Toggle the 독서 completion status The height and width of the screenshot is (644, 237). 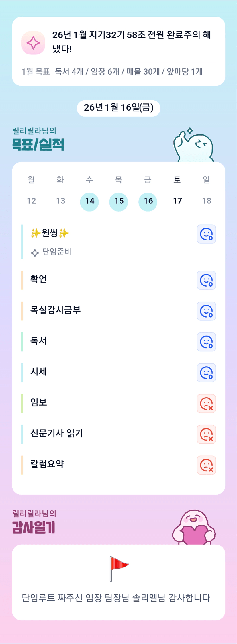pos(206,342)
